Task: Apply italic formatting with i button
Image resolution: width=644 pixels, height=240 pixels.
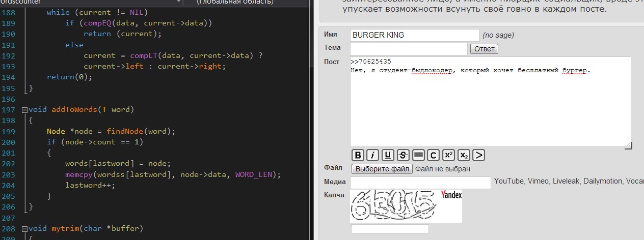Action: 373,155
